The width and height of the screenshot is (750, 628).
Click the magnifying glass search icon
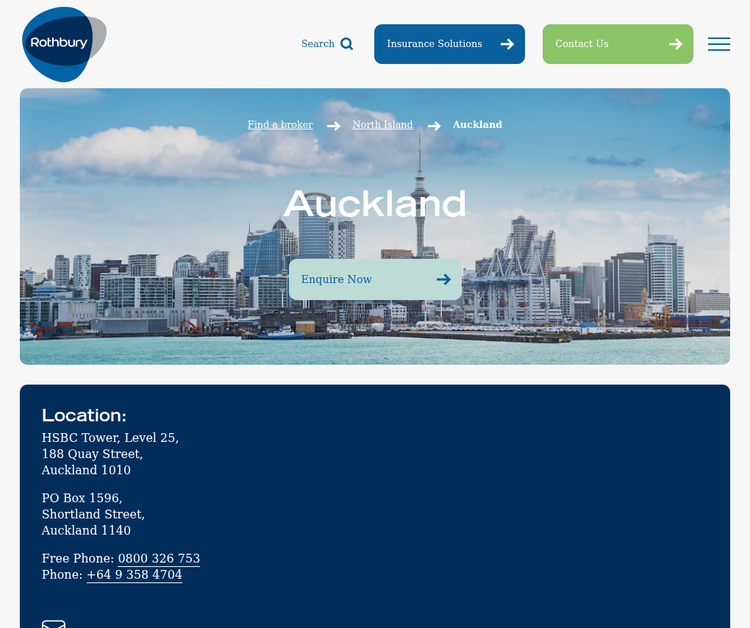coord(347,44)
